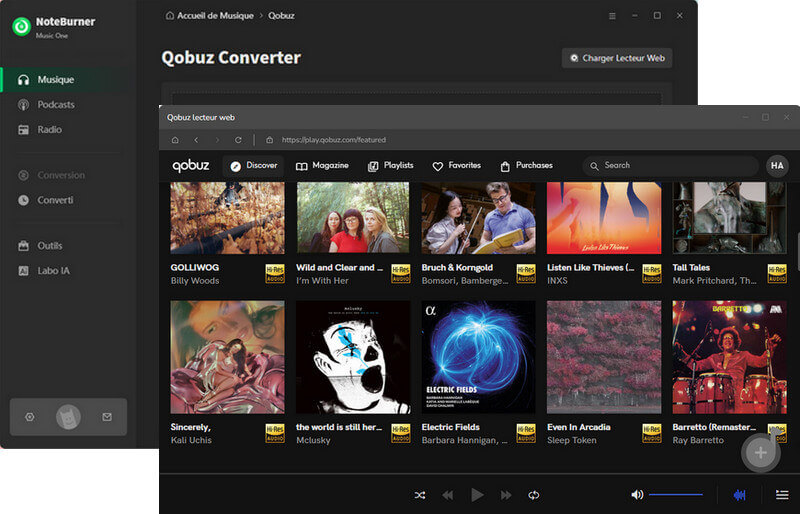Open the Electric Fields album cover
The width and height of the screenshot is (800, 514).
click(479, 357)
